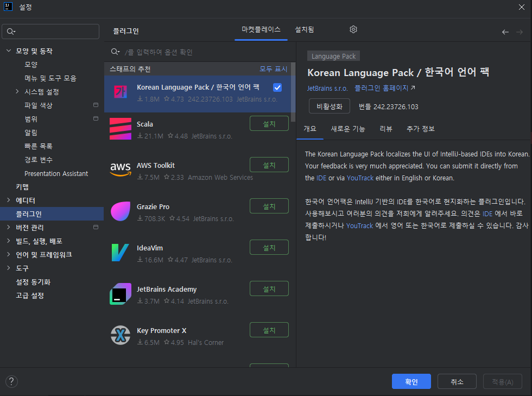
Task: Go forward with the right arrow
Action: (x=520, y=32)
